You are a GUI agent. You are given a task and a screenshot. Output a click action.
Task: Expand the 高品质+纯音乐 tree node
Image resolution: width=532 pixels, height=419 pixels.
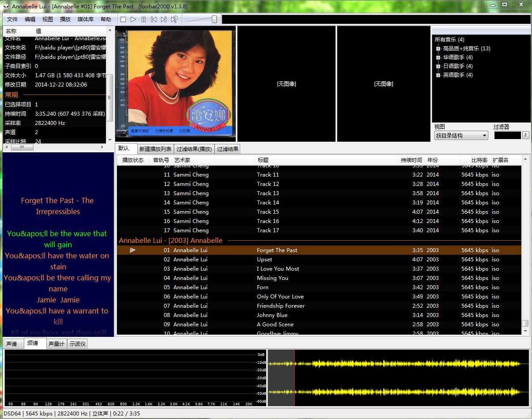pyautogui.click(x=438, y=49)
